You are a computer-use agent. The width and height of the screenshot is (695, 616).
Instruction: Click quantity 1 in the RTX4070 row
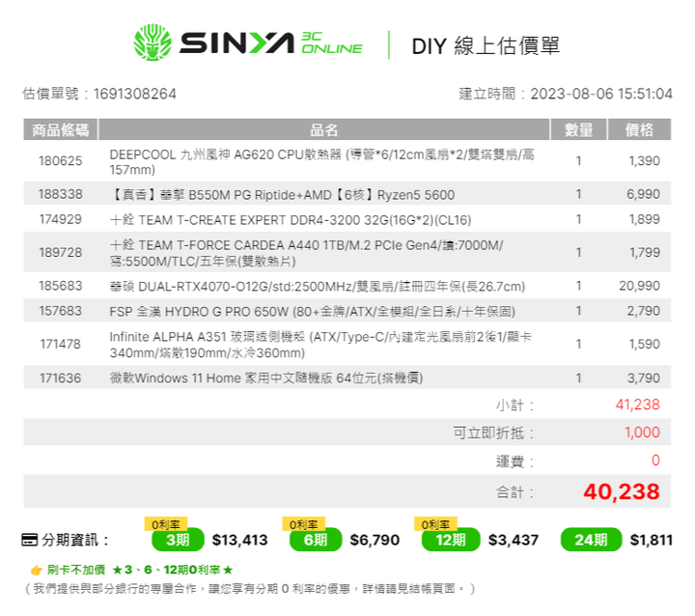[578, 286]
